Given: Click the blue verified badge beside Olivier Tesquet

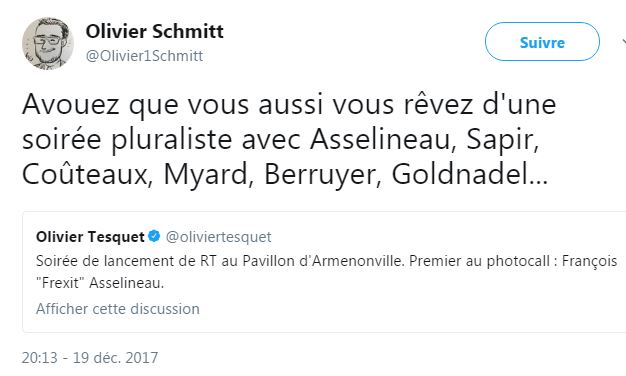Looking at the screenshot, I should point(154,236).
